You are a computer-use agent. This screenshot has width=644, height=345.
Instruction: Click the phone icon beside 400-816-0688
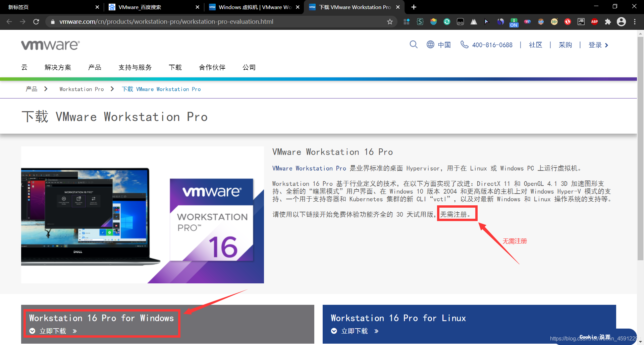(x=464, y=45)
